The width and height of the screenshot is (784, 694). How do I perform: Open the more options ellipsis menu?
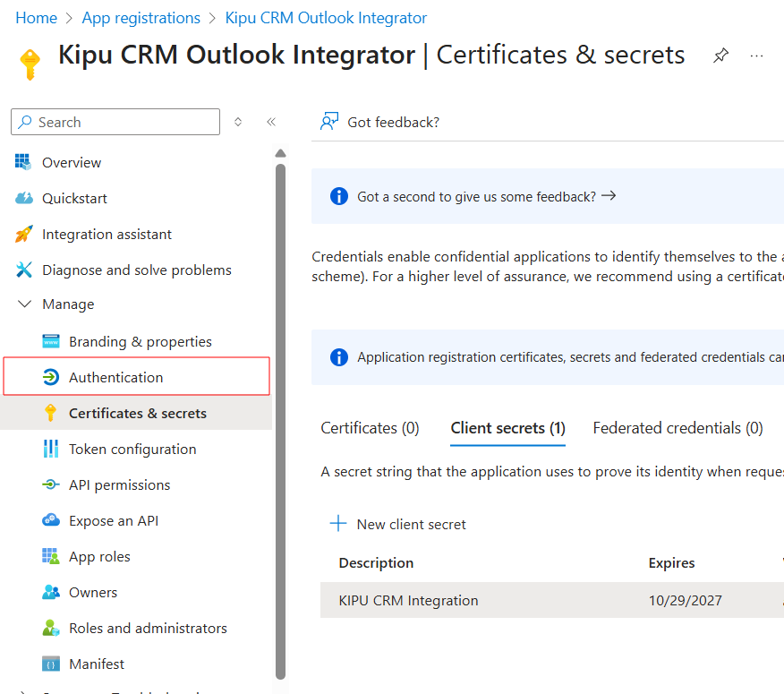point(757,56)
